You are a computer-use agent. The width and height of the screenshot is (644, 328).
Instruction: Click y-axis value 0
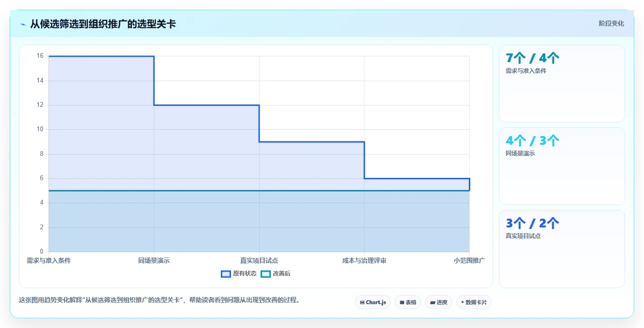41,252
